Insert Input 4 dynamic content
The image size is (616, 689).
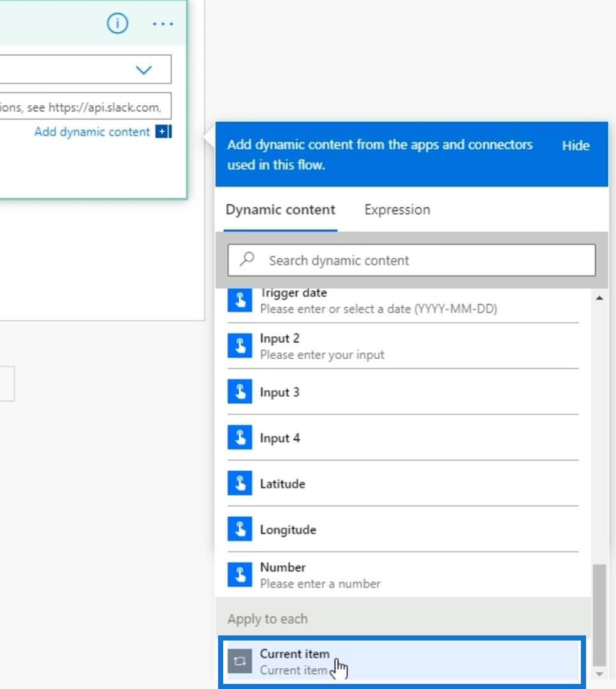[403, 438]
